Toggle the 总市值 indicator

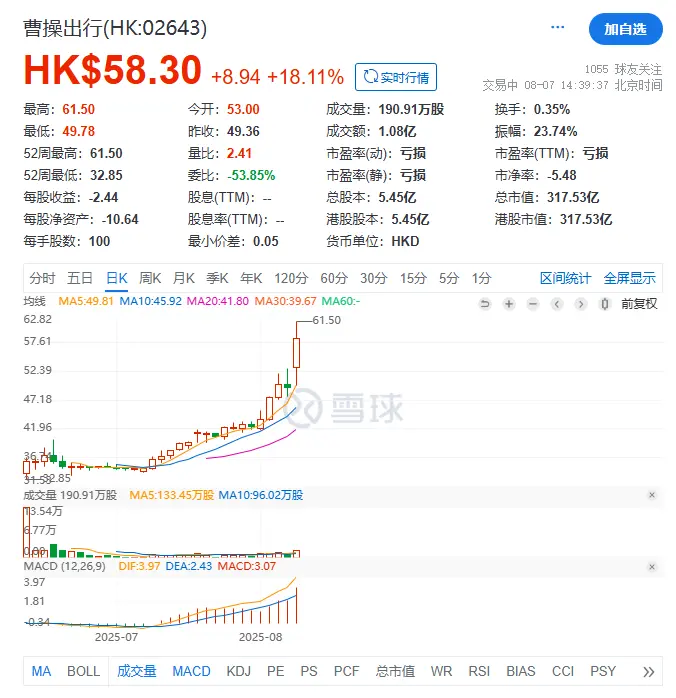click(395, 671)
